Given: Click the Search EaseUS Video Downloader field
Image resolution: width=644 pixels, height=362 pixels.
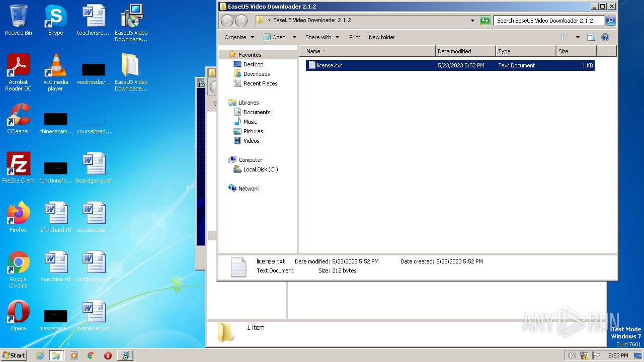Looking at the screenshot, I should tap(549, 21).
